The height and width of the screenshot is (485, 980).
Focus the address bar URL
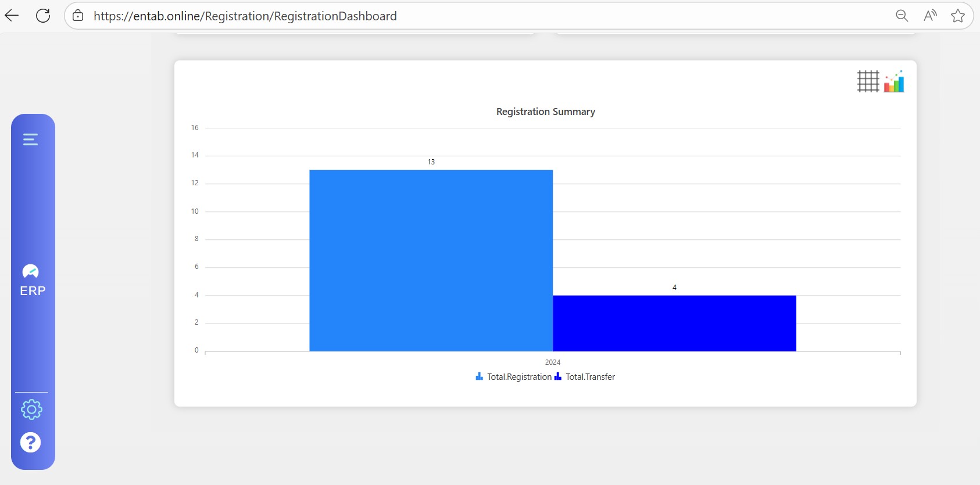245,16
